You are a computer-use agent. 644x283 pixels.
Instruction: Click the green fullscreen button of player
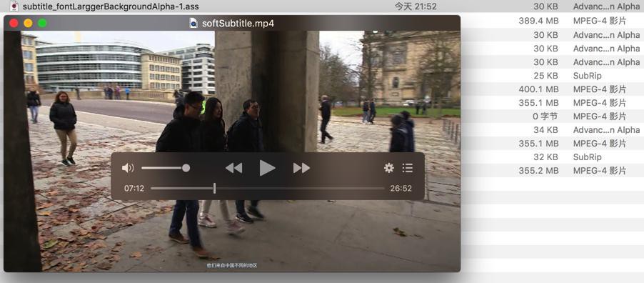[42, 23]
